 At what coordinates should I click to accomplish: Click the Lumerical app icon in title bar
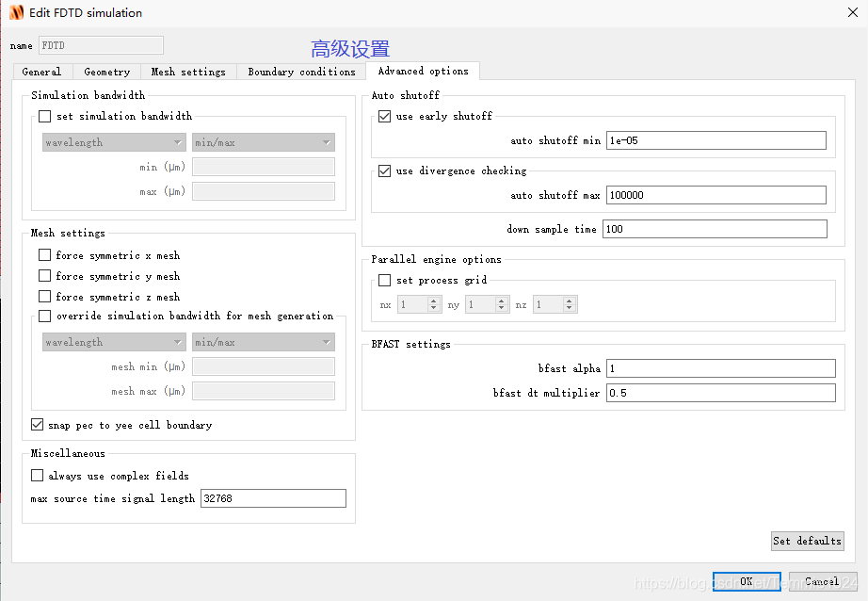pos(17,12)
